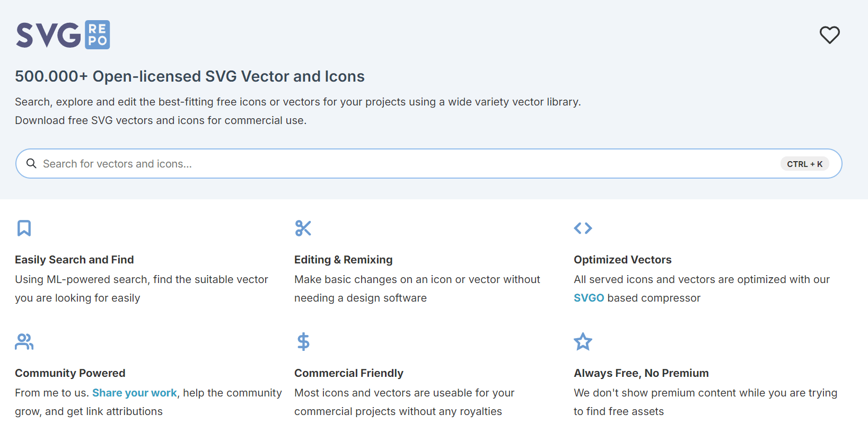Click the 'Commercial Friendly' heading

[349, 373]
